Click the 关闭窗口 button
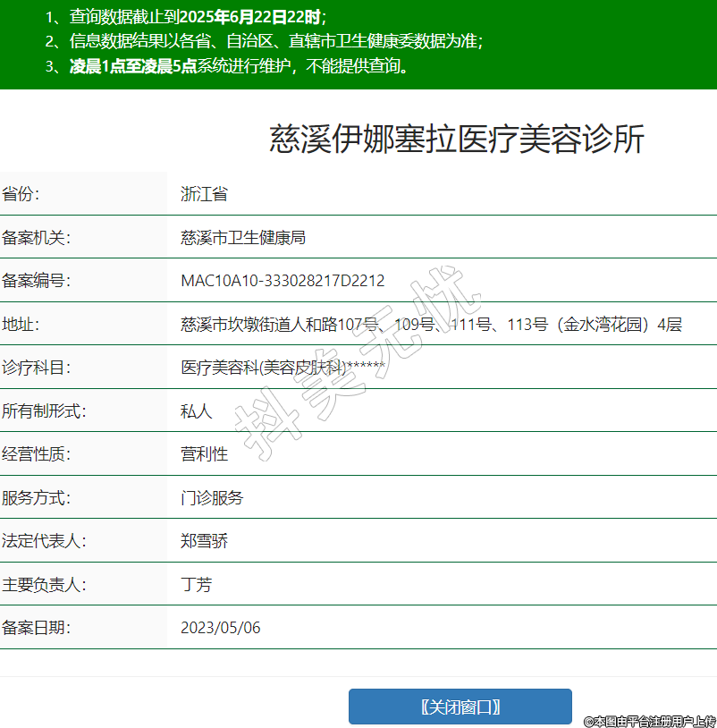 click(x=460, y=707)
